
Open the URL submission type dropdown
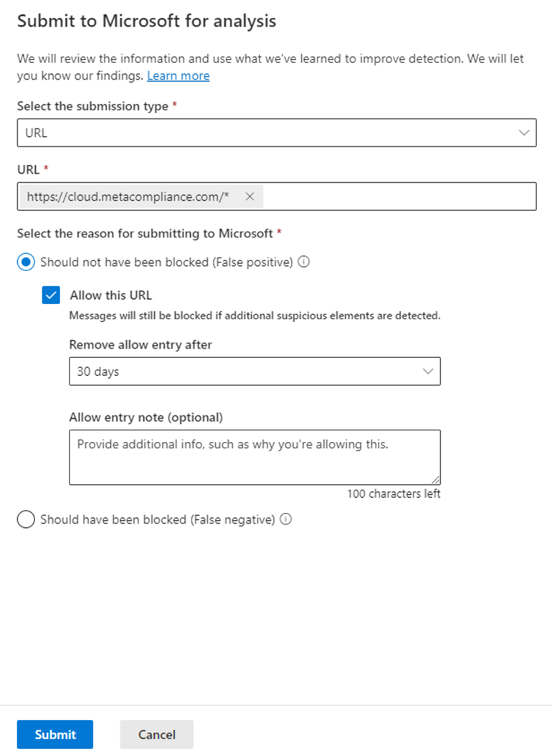[276, 133]
